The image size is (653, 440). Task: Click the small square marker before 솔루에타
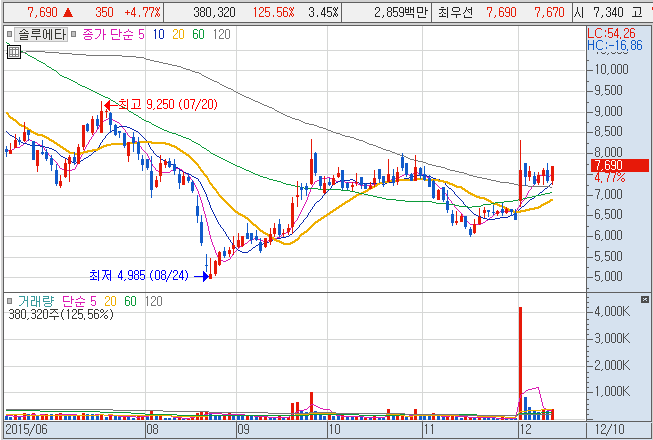tap(9, 35)
